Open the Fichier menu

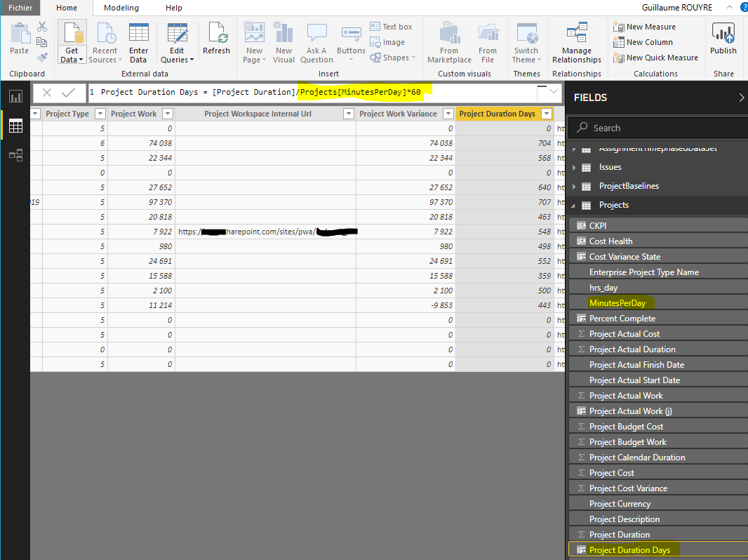(20, 8)
